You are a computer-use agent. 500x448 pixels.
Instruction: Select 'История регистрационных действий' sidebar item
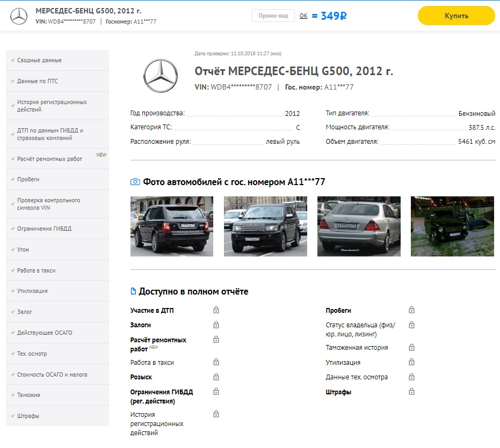pyautogui.click(x=57, y=106)
